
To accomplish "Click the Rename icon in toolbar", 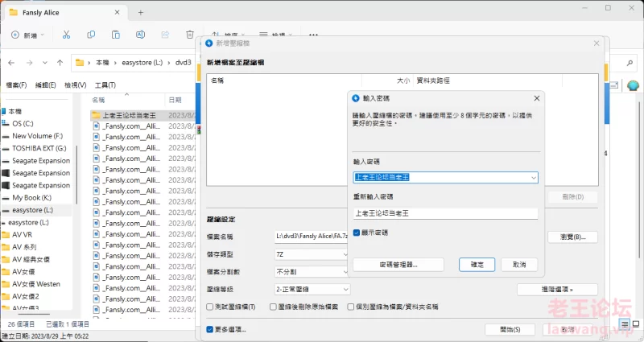I will (141, 35).
